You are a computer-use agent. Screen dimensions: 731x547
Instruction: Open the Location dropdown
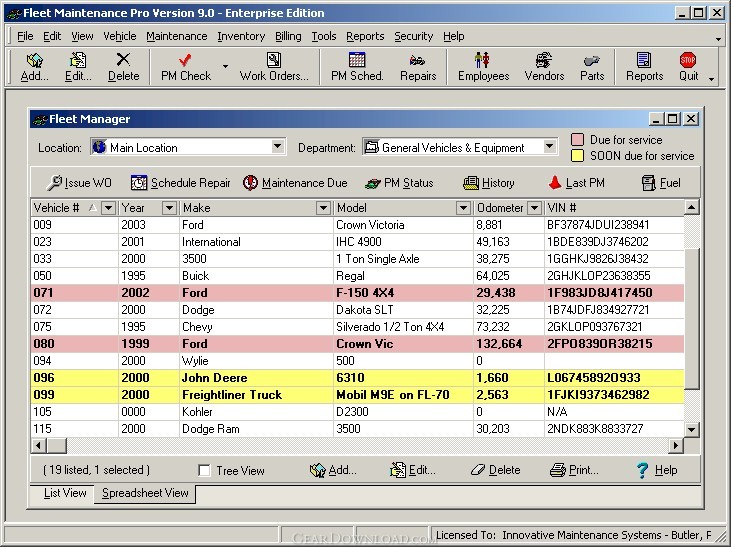click(x=277, y=147)
